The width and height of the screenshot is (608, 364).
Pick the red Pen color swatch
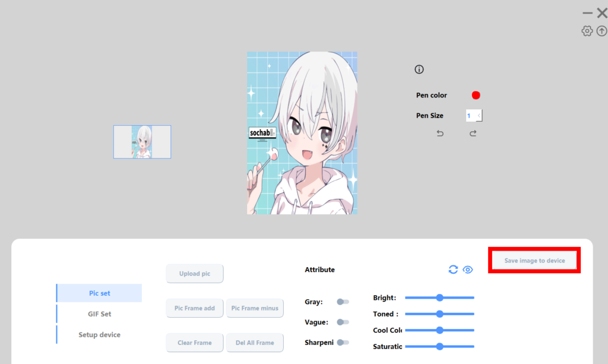click(476, 95)
